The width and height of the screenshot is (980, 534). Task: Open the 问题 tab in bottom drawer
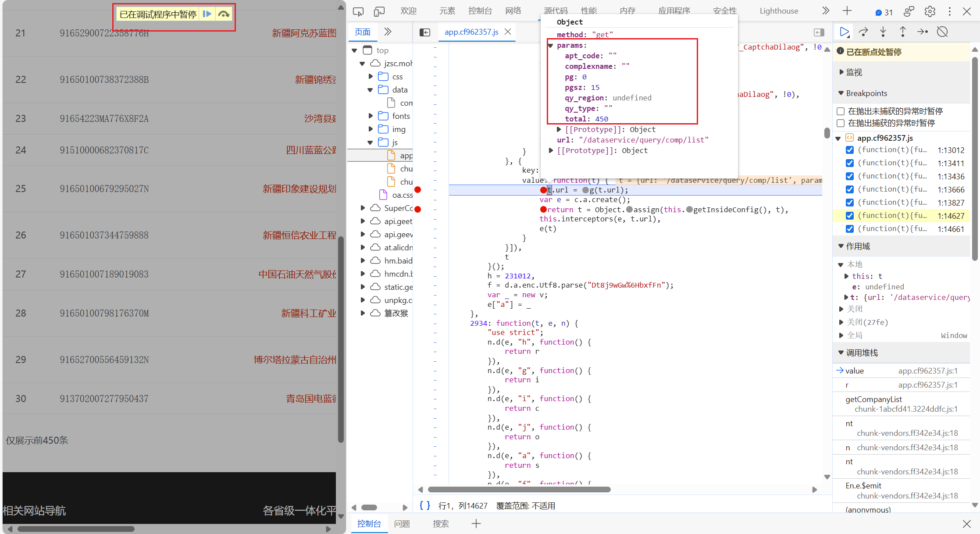402,523
